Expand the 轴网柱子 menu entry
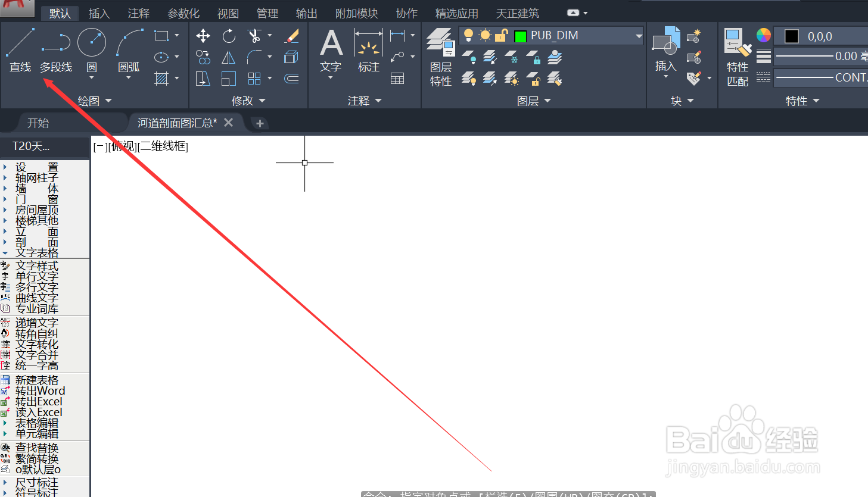The width and height of the screenshot is (868, 497). (37, 178)
